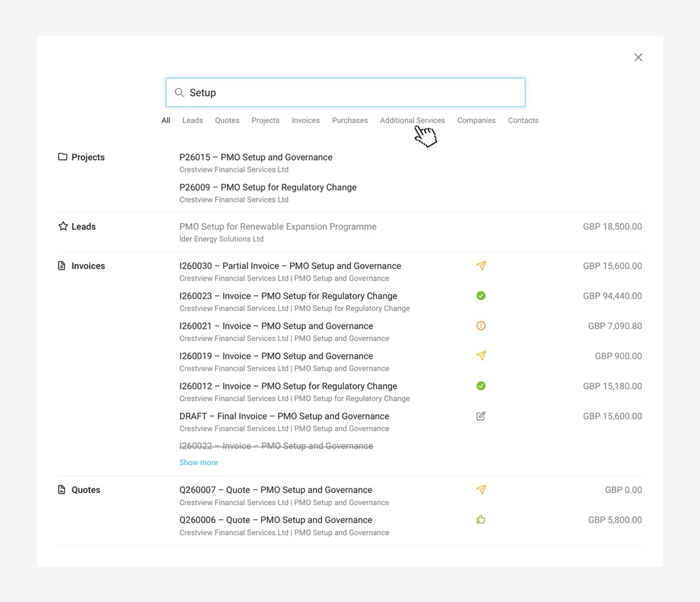Click paid checkmark icon for invoice I260012
This screenshot has height=602, width=700.
point(481,386)
